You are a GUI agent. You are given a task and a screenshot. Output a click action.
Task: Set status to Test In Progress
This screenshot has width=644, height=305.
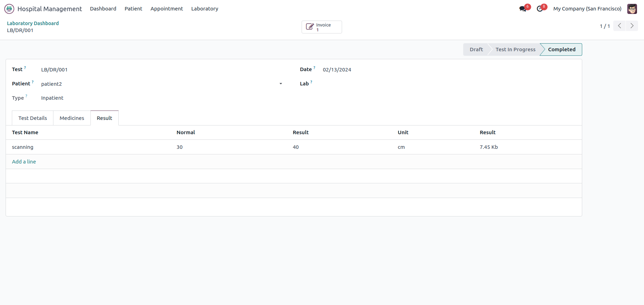(515, 49)
